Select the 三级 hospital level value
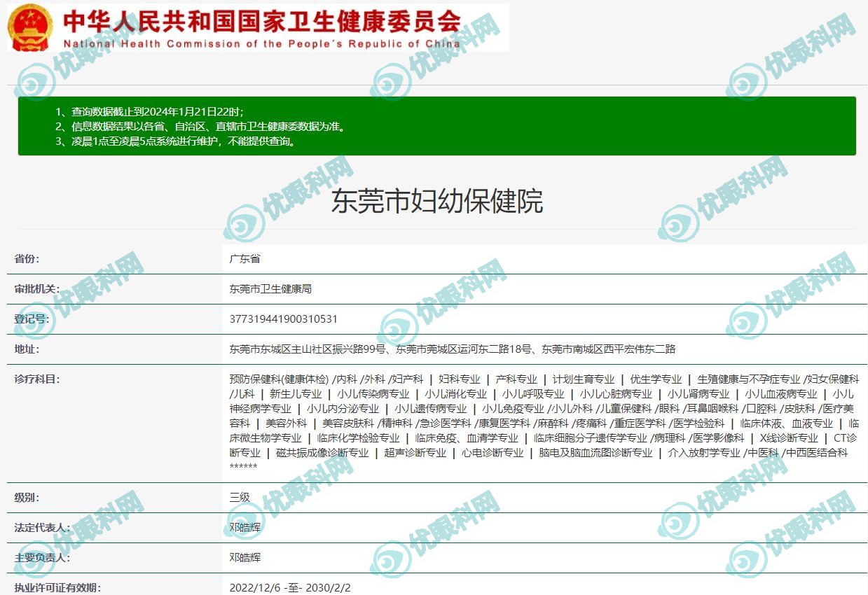Viewport: 868px width, 595px height. [240, 498]
